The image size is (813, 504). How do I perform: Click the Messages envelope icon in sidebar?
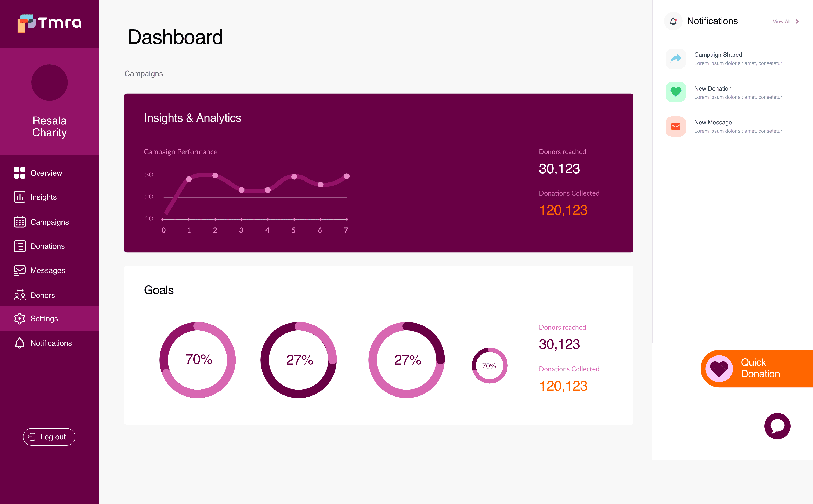click(20, 270)
